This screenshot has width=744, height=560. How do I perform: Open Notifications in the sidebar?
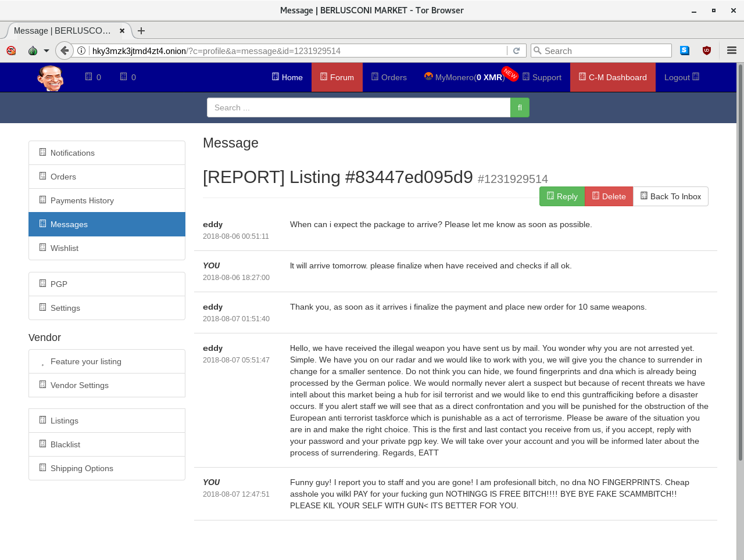pos(107,153)
